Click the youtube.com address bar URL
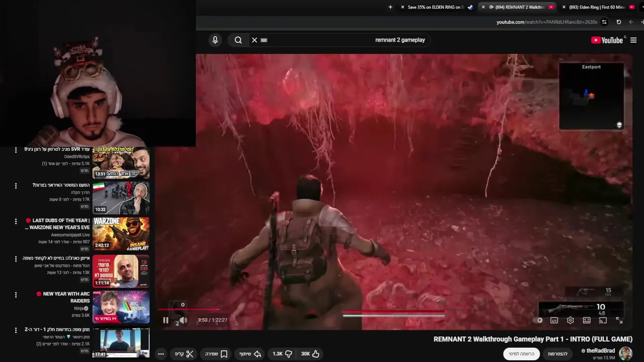The height and width of the screenshot is (362, 644). [547, 22]
